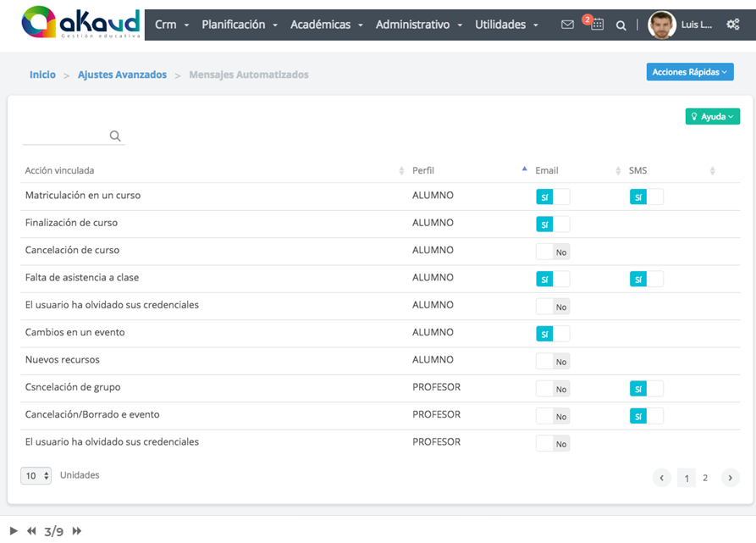The height and width of the screenshot is (543, 756).
Task: Go to Ajustes Avanzados breadcrumb
Action: pyautogui.click(x=122, y=75)
